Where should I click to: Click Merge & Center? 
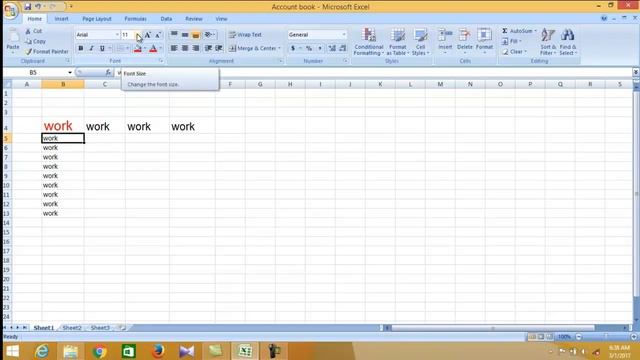coord(252,48)
